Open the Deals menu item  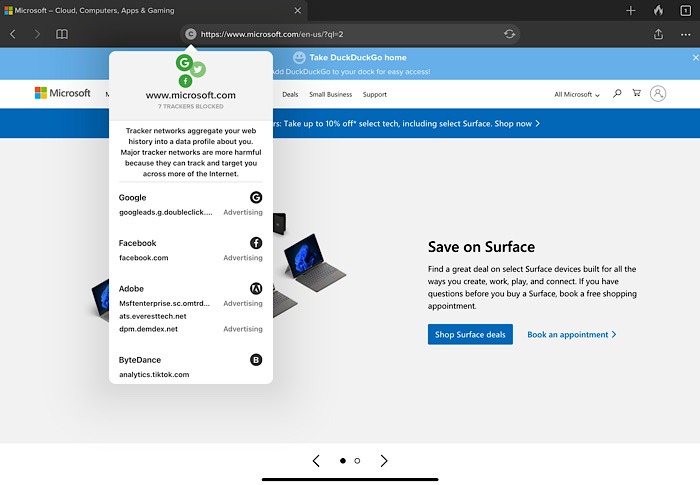tap(290, 94)
